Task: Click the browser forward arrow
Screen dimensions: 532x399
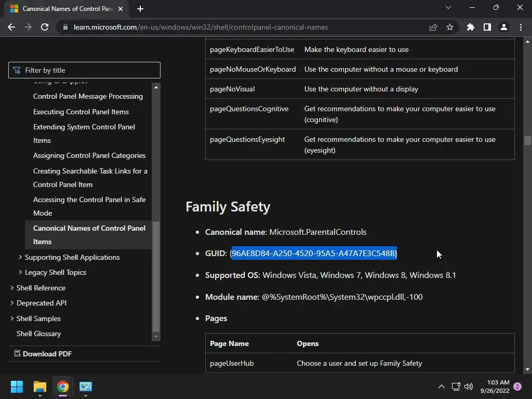Action: [28, 27]
